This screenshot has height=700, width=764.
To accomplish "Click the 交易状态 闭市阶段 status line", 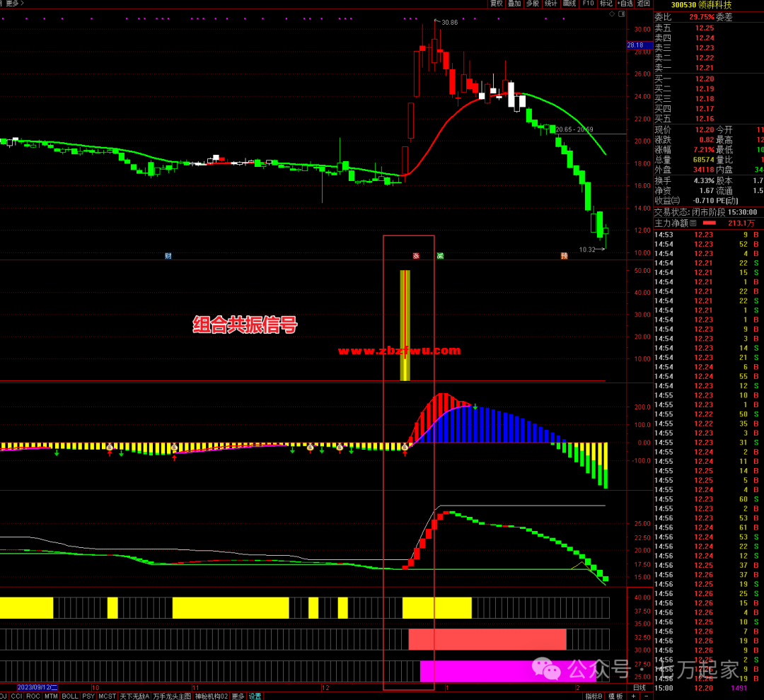I will [x=705, y=212].
